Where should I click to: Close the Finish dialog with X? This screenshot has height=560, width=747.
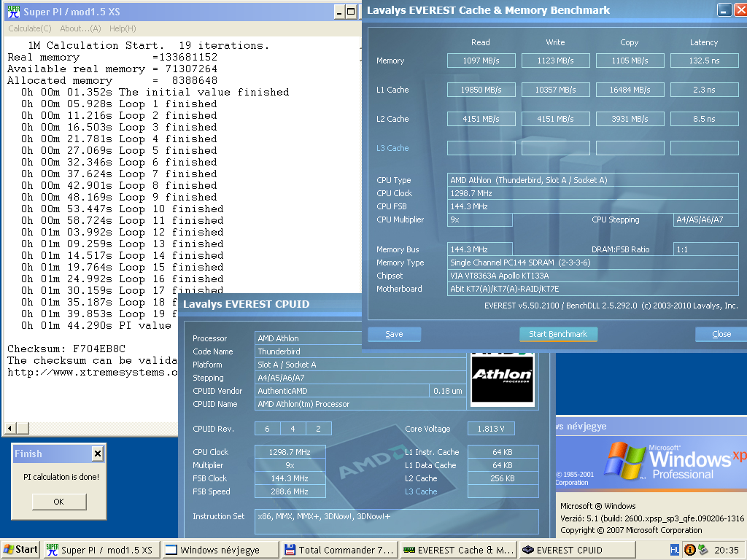pos(97,454)
